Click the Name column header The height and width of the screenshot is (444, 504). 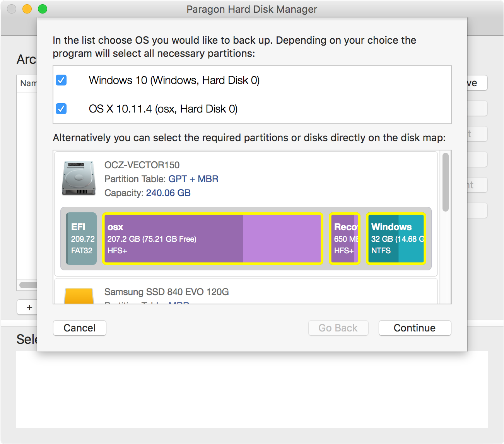(x=28, y=83)
